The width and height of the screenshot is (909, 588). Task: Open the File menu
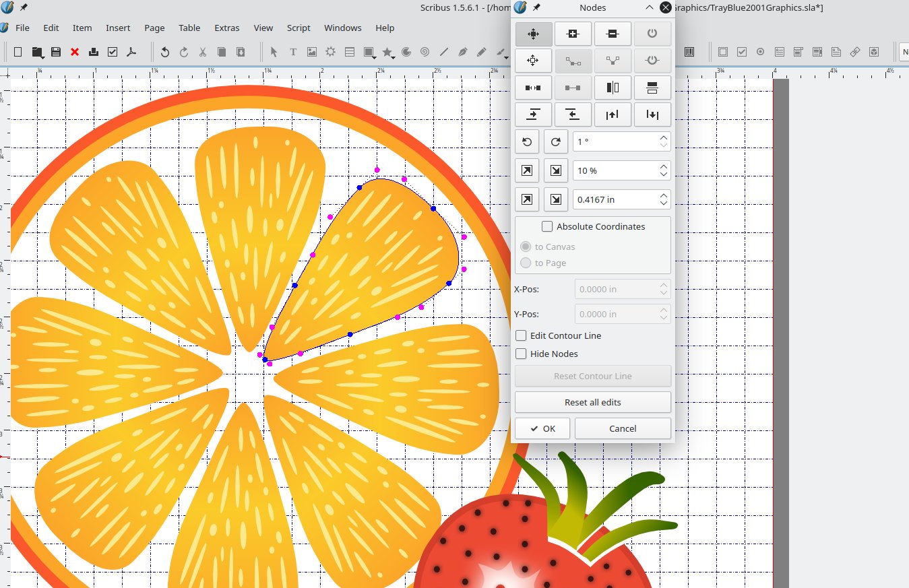[22, 28]
